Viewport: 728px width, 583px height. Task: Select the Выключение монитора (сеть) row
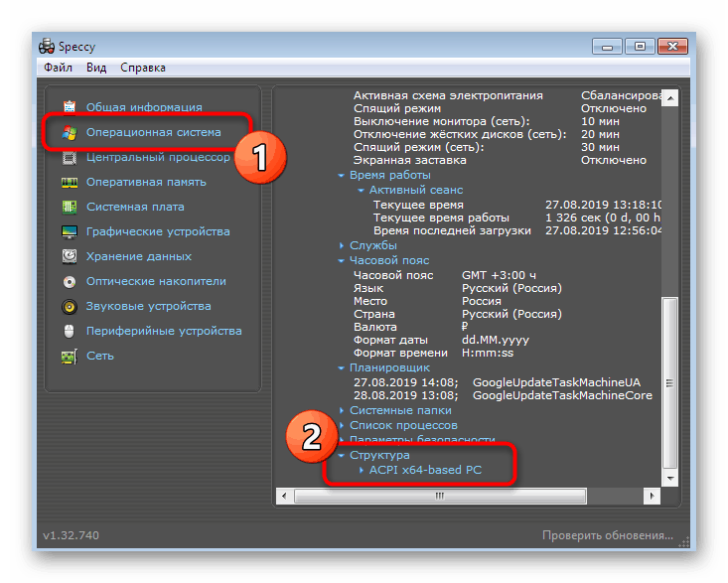pos(486,121)
